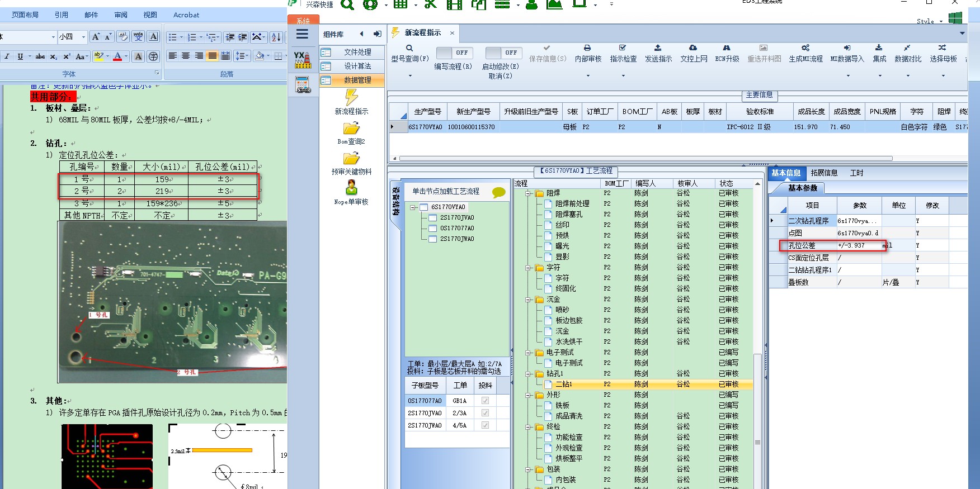Toggle the 编写流程(R) OFF switch
The height and width of the screenshot is (489, 980).
(454, 53)
